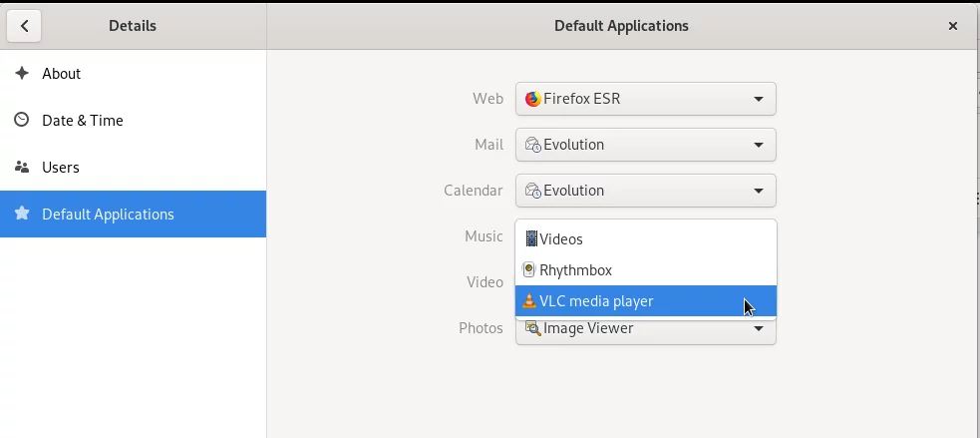Open the Web default application dropdown
The height and width of the screenshot is (438, 980).
(x=646, y=99)
